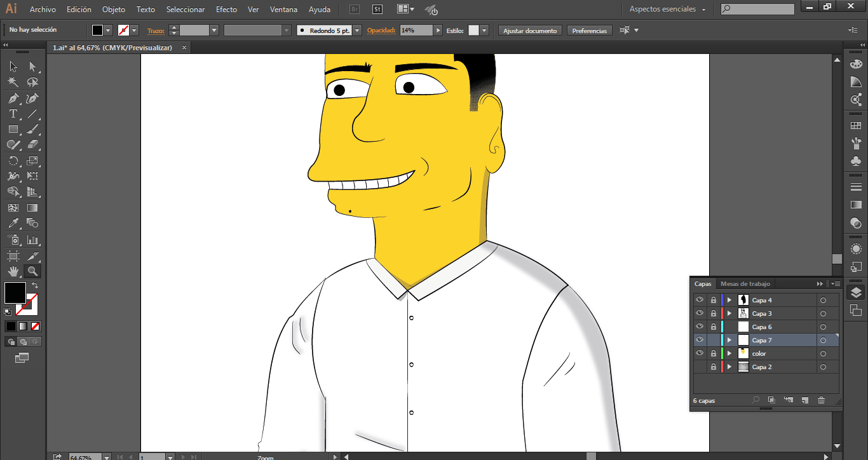Select the Direct Selection tool

pyautogui.click(x=32, y=67)
